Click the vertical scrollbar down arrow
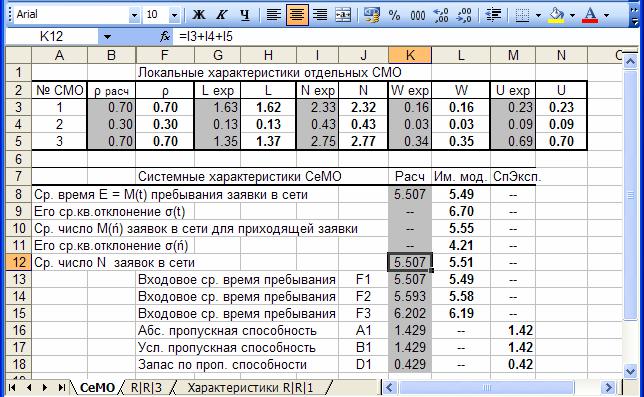Image resolution: width=644 pixels, height=397 pixels. pos(630,372)
